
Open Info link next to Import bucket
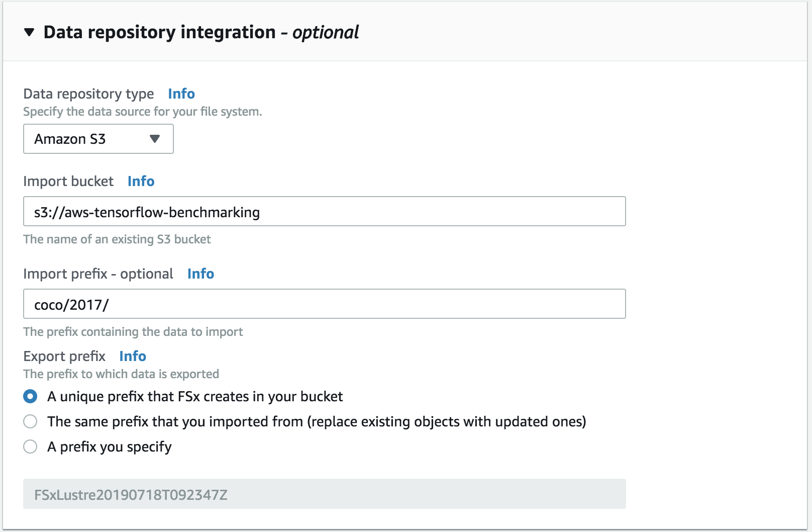pyautogui.click(x=141, y=182)
